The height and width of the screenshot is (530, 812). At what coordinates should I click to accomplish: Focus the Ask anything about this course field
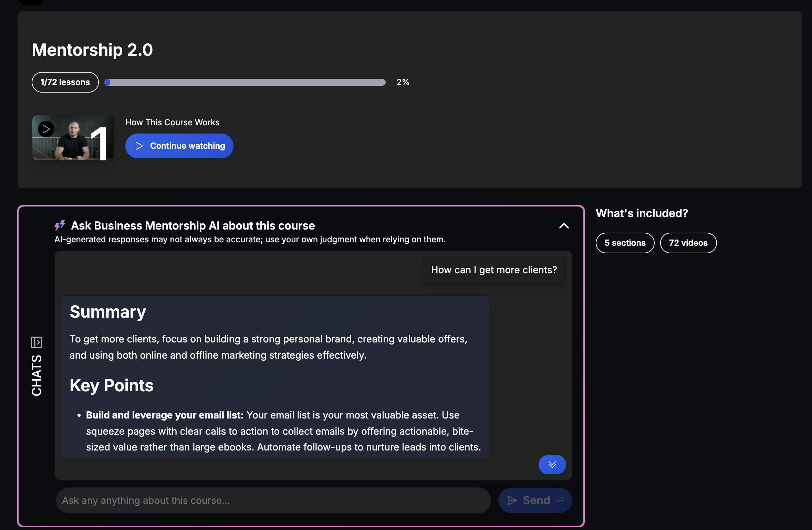click(x=273, y=500)
